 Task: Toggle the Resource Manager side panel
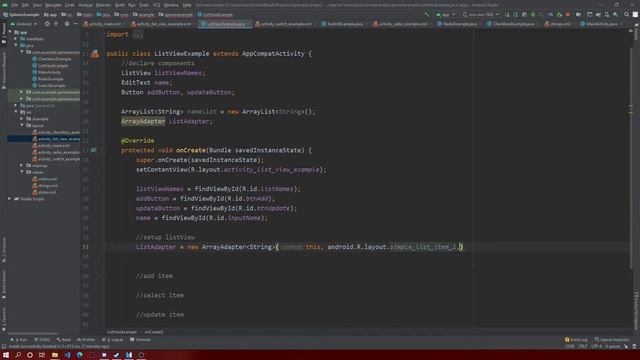[4, 70]
